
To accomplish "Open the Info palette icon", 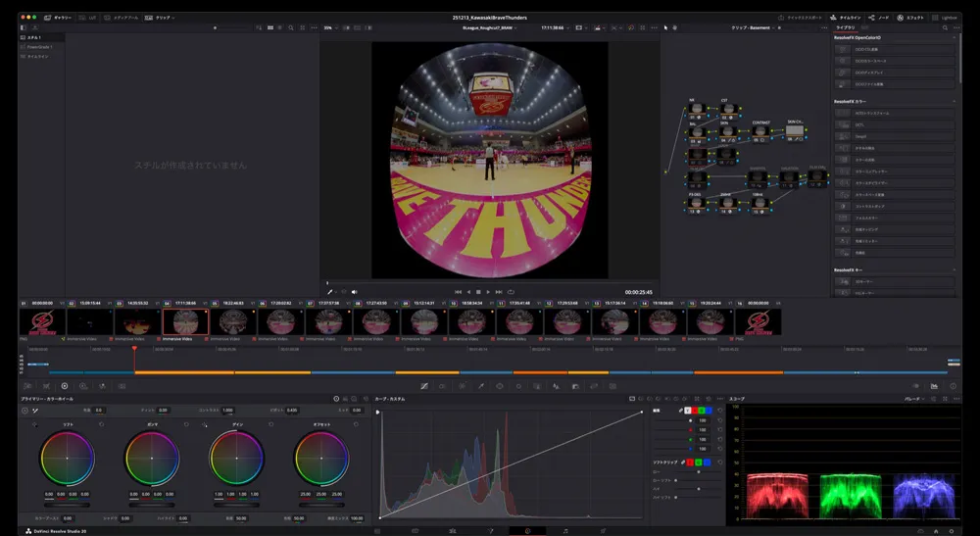I will [x=953, y=386].
